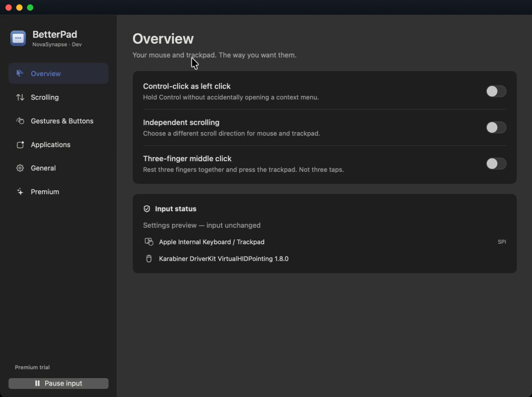Click the trackpad icon beside Apple Internal Keyboard
Screen dimensions: 532x397
click(149, 242)
